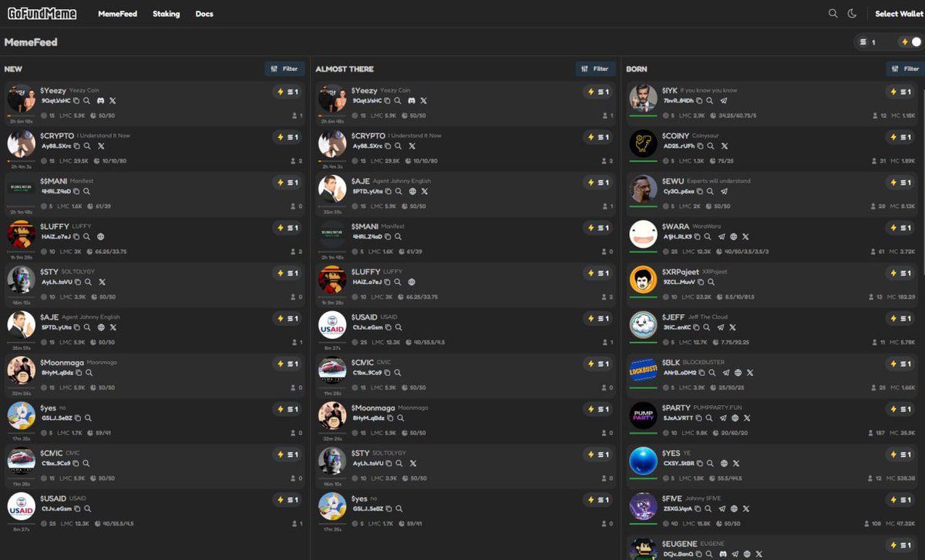Go to the MemeFeed nav item
The height and width of the screenshot is (560, 925).
coord(117,14)
